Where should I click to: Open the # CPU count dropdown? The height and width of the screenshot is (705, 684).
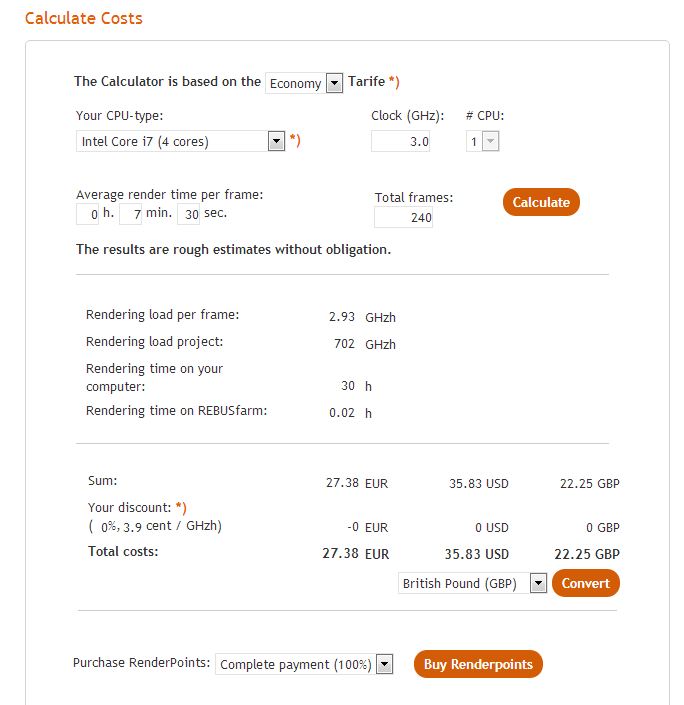482,142
